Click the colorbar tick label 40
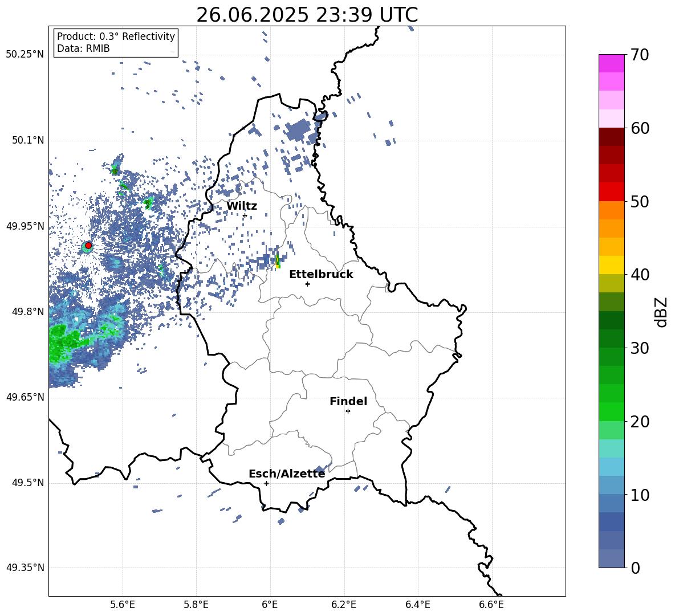Image resolution: width=675 pixels, height=616 pixels. pos(639,275)
